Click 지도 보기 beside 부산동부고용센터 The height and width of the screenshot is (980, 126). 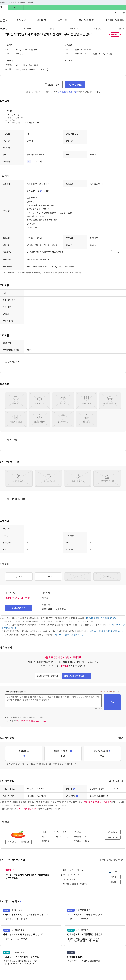point(117,789)
